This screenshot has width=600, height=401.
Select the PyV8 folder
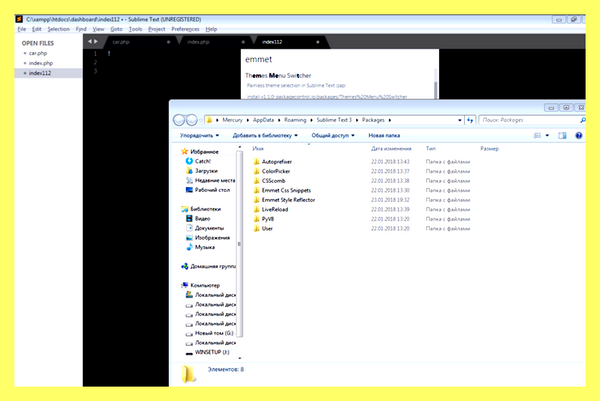pos(264,219)
